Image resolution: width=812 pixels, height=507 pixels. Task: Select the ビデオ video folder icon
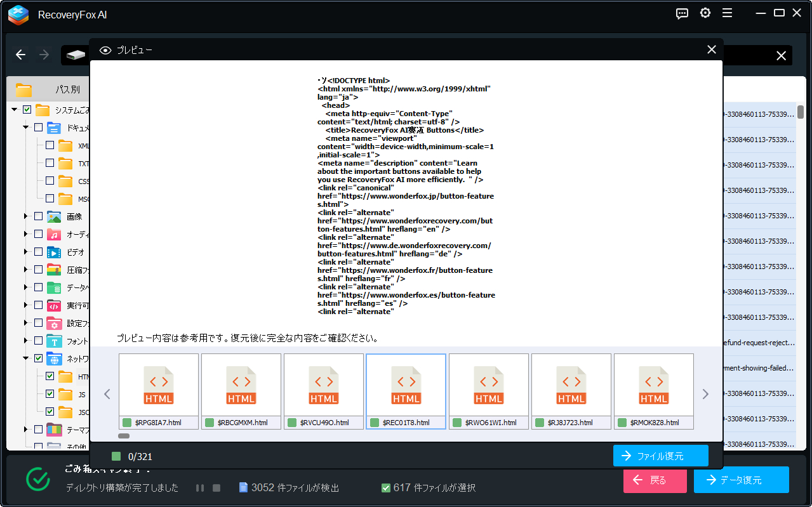pos(54,252)
